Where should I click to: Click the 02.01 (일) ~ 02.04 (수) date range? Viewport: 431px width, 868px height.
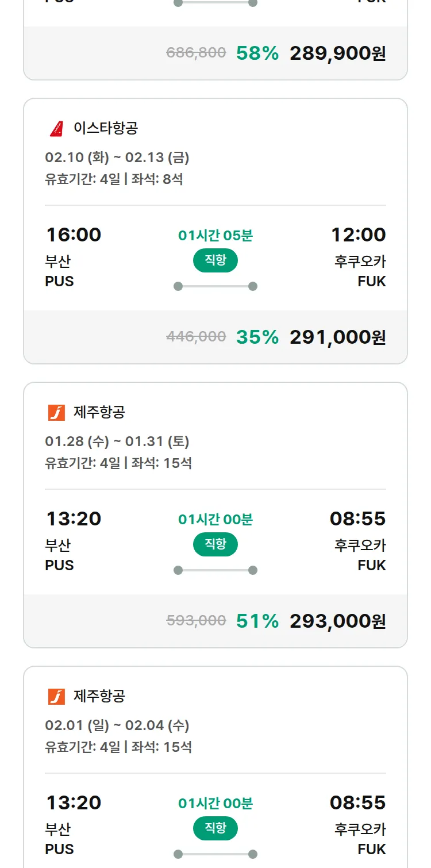coord(117,725)
